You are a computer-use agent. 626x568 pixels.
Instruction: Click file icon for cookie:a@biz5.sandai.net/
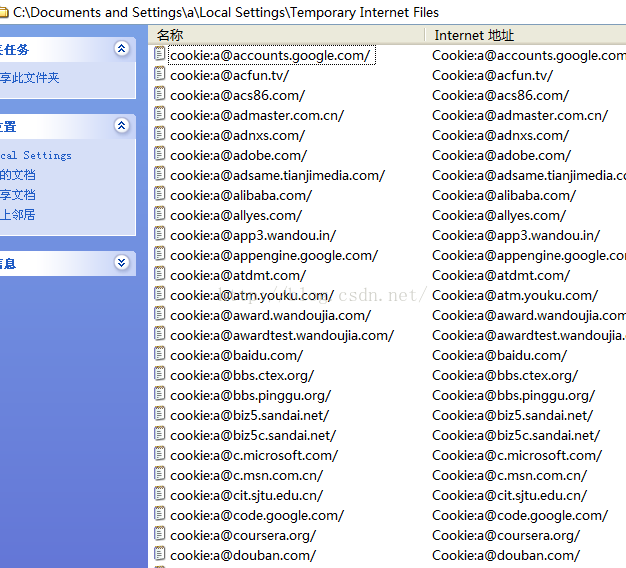160,414
